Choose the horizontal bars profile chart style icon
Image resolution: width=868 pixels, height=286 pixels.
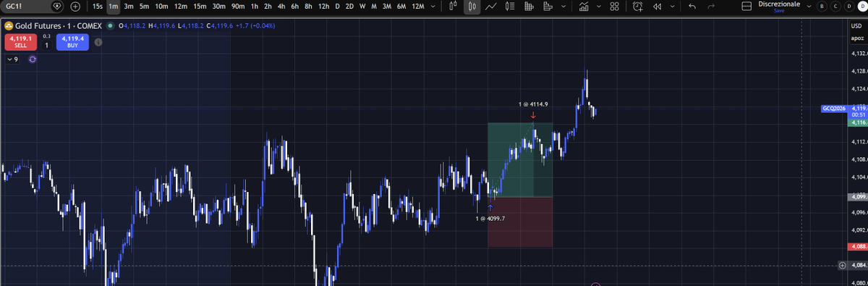point(548,7)
